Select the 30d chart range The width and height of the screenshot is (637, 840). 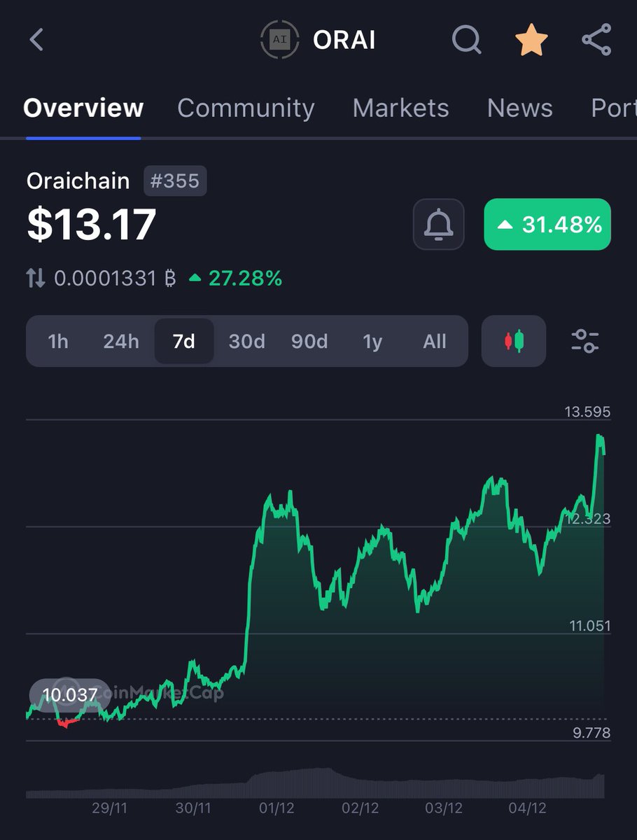pyautogui.click(x=246, y=342)
